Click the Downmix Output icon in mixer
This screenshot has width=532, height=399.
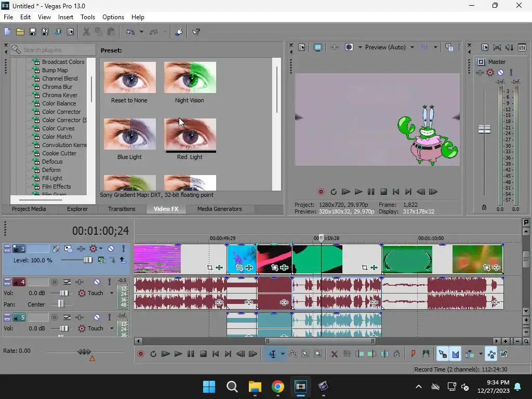point(497,47)
